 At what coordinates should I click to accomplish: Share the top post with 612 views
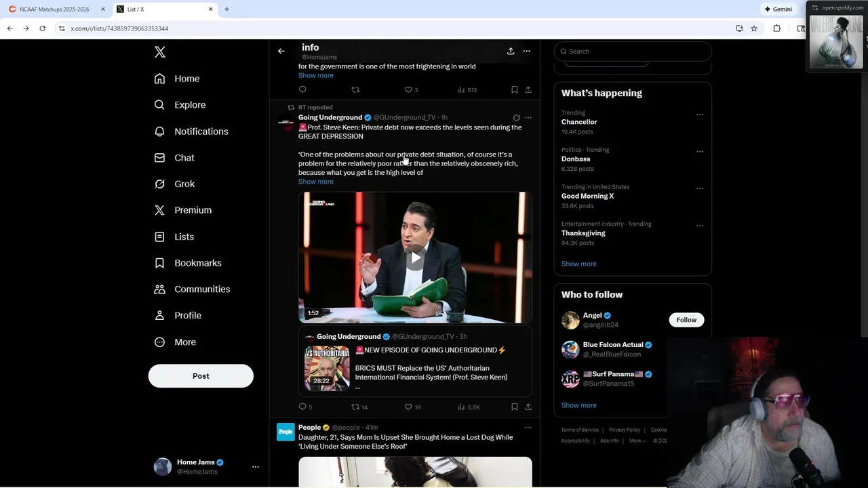pyautogui.click(x=528, y=89)
